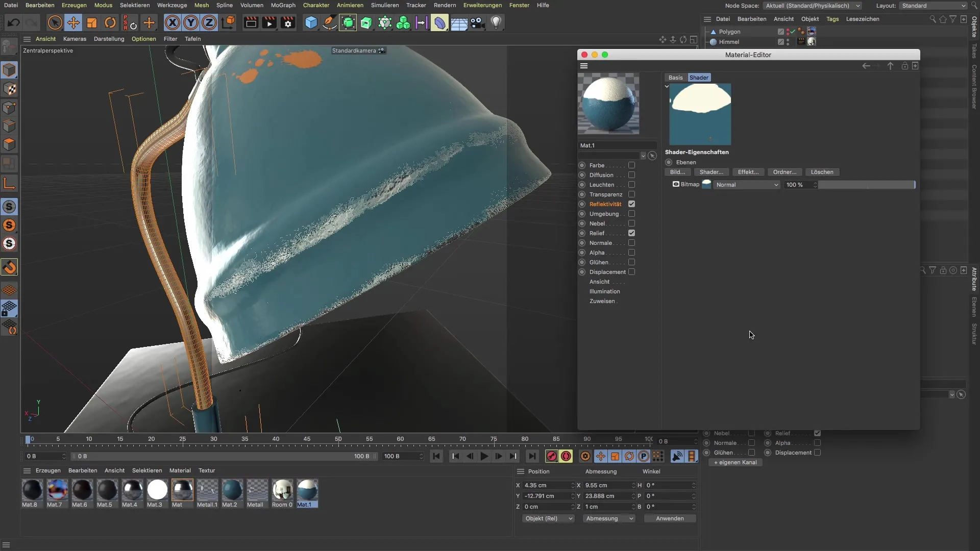Open the Layout Standard dropdown
Image resolution: width=980 pixels, height=551 pixels.
933,6
